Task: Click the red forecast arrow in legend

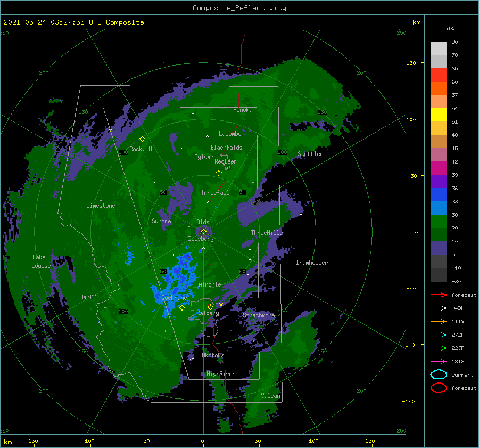Action: tap(439, 295)
